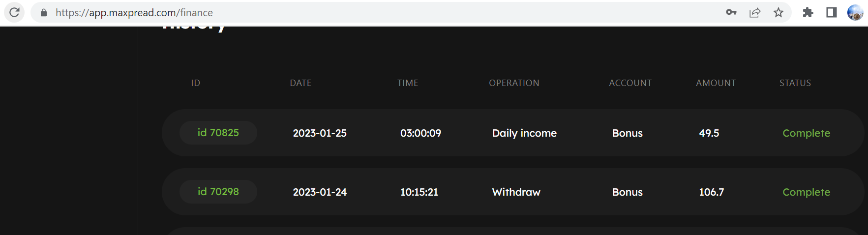Screen dimensions: 868x235
Task: Click the DATE column header
Action: point(300,83)
